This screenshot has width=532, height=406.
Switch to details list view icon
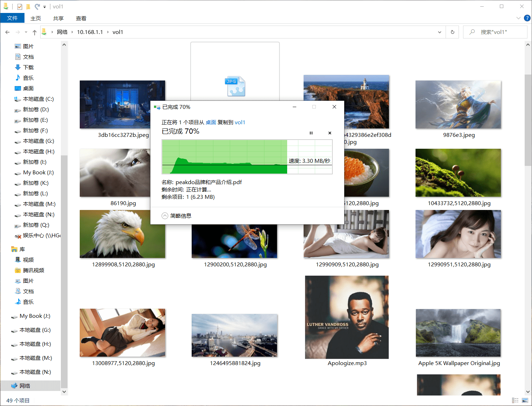pyautogui.click(x=515, y=400)
